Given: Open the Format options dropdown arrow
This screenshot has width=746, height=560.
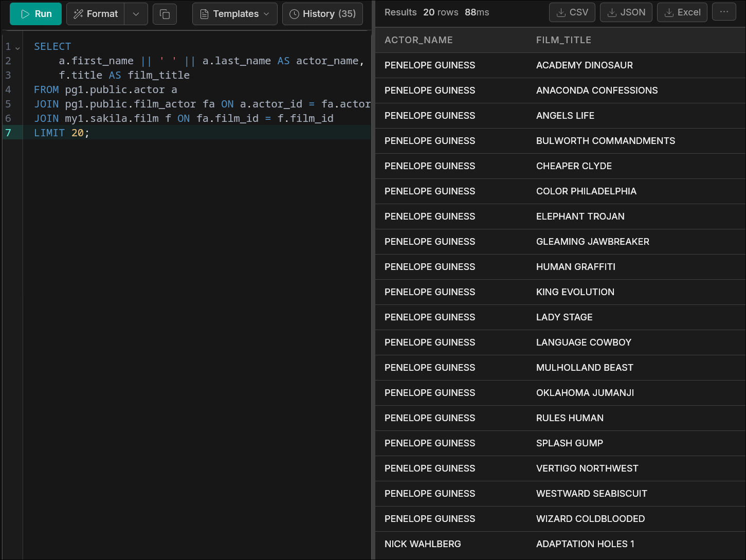Looking at the screenshot, I should (136, 14).
